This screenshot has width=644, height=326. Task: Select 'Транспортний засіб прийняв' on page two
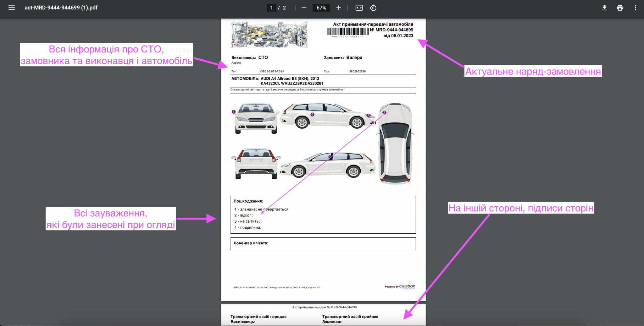(350, 317)
